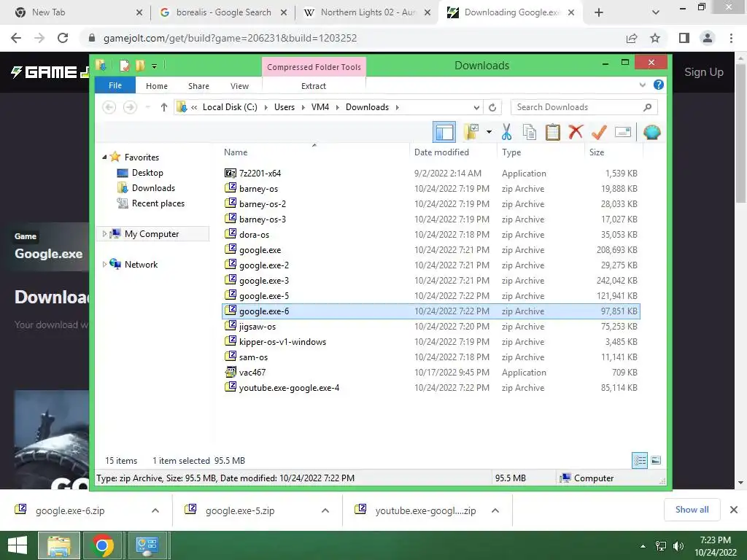Screen dimensions: 747x560
Task: Click New folder icon in quick access toolbar
Action: coord(140,65)
